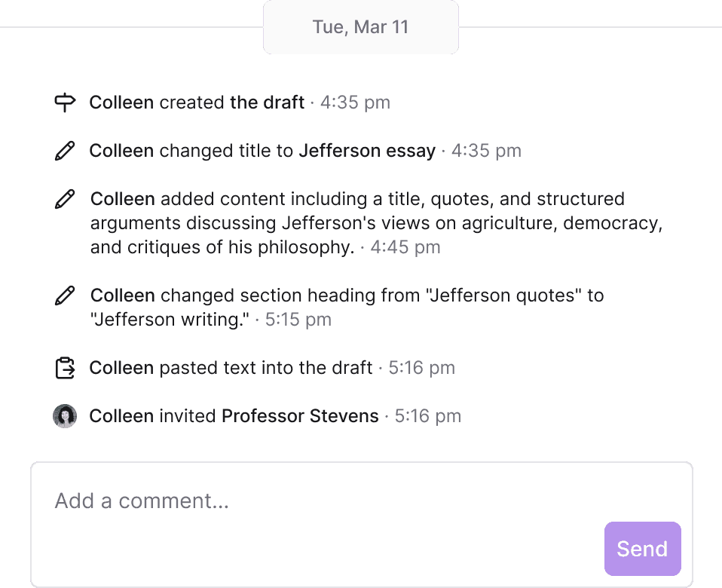This screenshot has width=722, height=588.
Task: Click the signpost draft-creation icon
Action: [x=66, y=102]
